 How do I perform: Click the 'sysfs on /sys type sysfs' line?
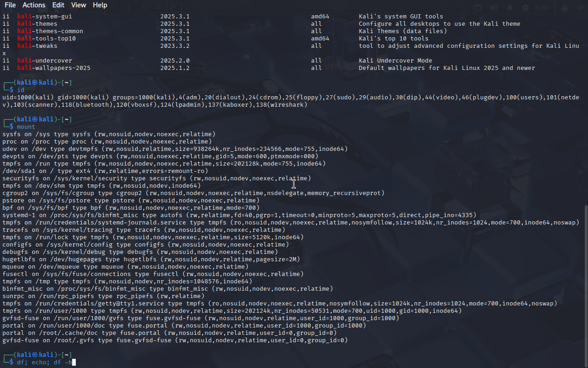109,134
